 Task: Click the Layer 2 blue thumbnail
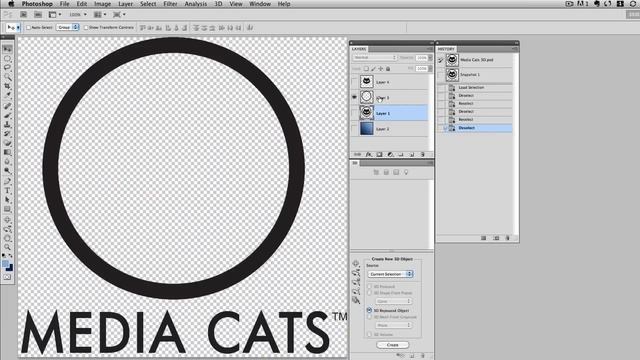coord(367,129)
